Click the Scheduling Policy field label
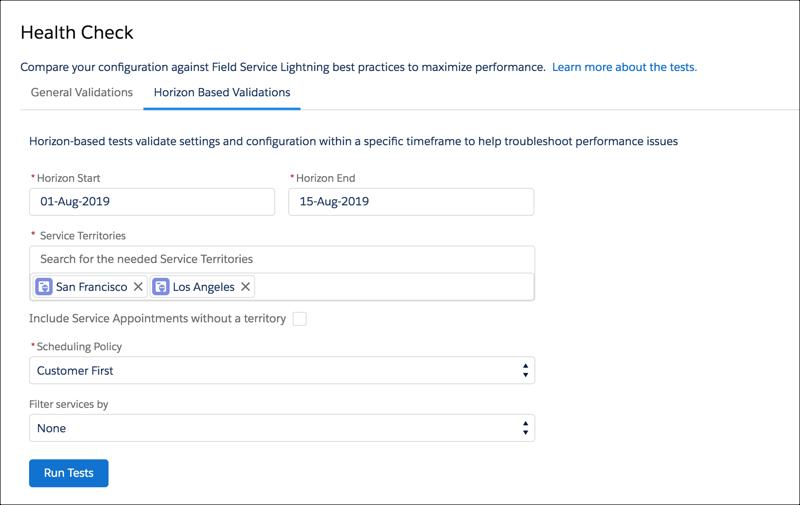Viewport: 800px width, 505px height. [79, 347]
